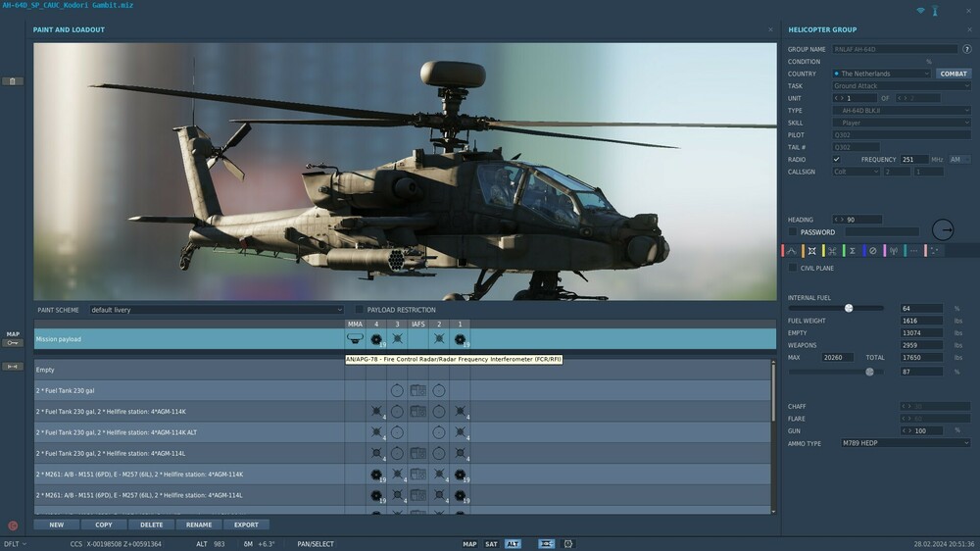Click station 3 fuel tank icon in AGM-114K ALT row

pyautogui.click(x=397, y=432)
